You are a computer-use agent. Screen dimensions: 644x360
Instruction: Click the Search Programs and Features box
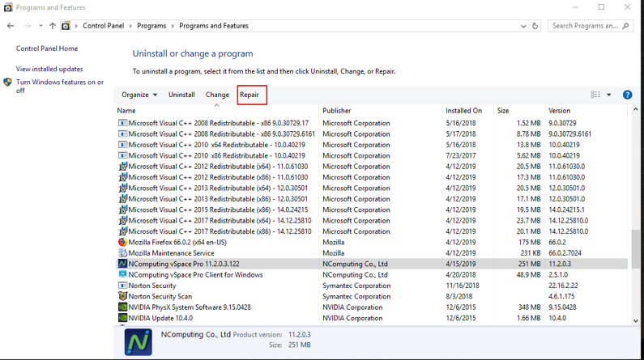coord(591,26)
